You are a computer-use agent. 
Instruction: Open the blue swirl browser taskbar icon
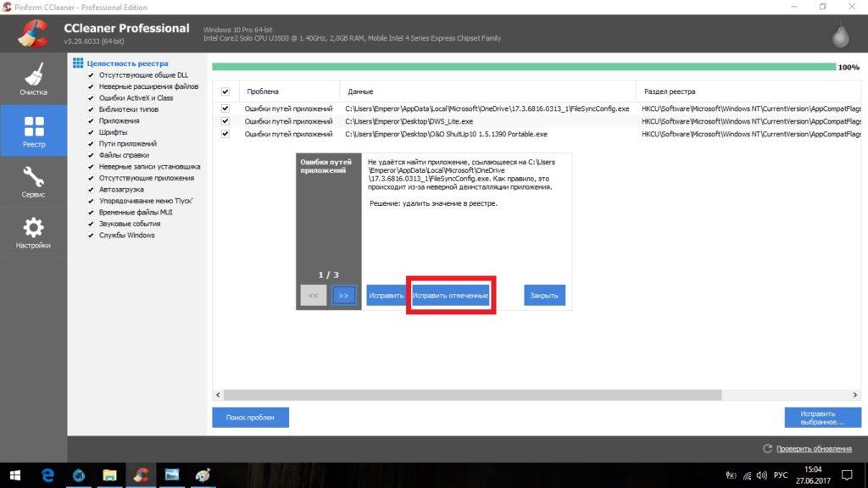pos(79,475)
